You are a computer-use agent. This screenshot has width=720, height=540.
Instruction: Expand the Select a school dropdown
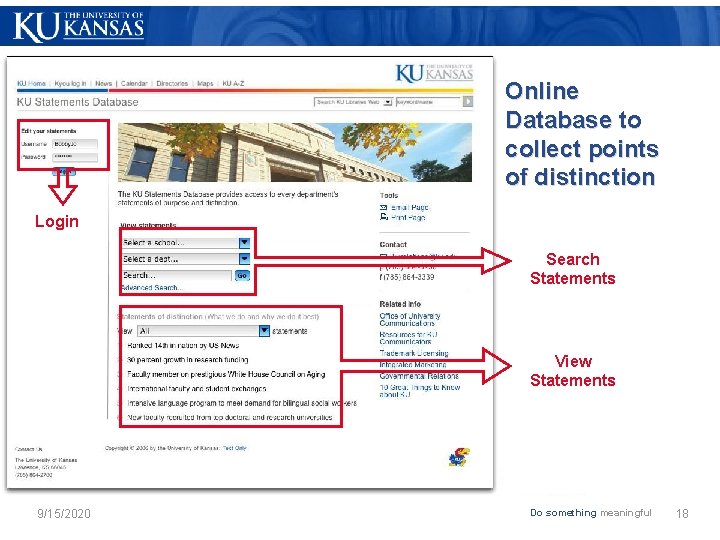click(x=186, y=242)
